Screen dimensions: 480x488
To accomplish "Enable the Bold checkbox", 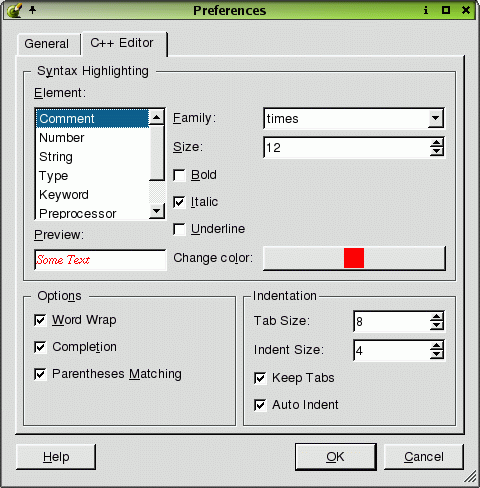I will click(x=179, y=175).
